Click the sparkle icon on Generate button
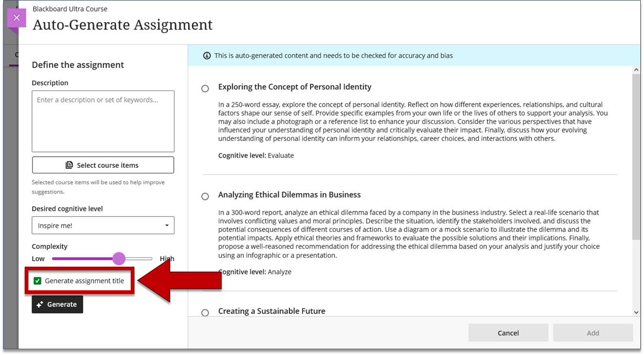The height and width of the screenshot is (355, 644). [40, 305]
